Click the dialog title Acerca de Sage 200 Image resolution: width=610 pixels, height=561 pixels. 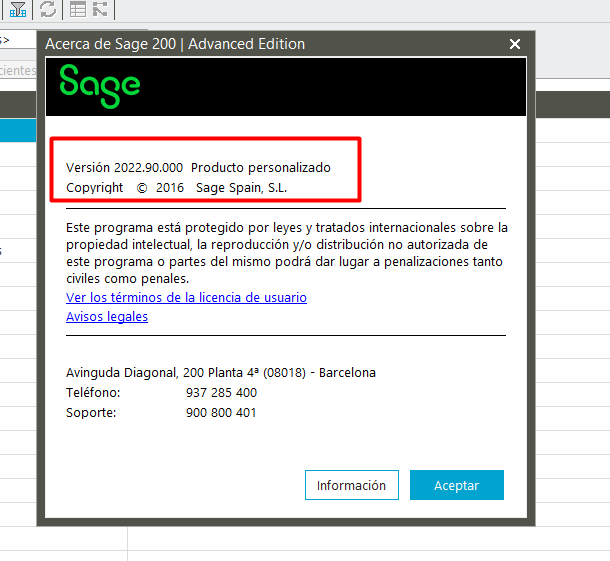coord(175,44)
